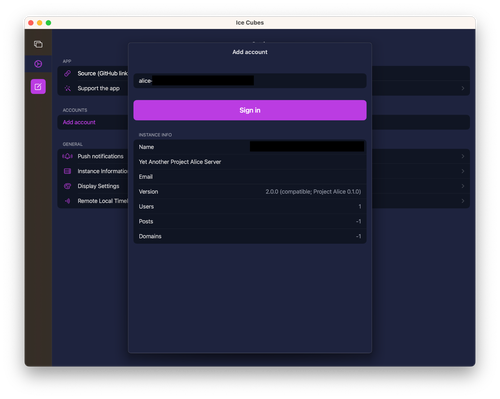Close the Ice Cubes window
500x399 pixels.
[31, 23]
